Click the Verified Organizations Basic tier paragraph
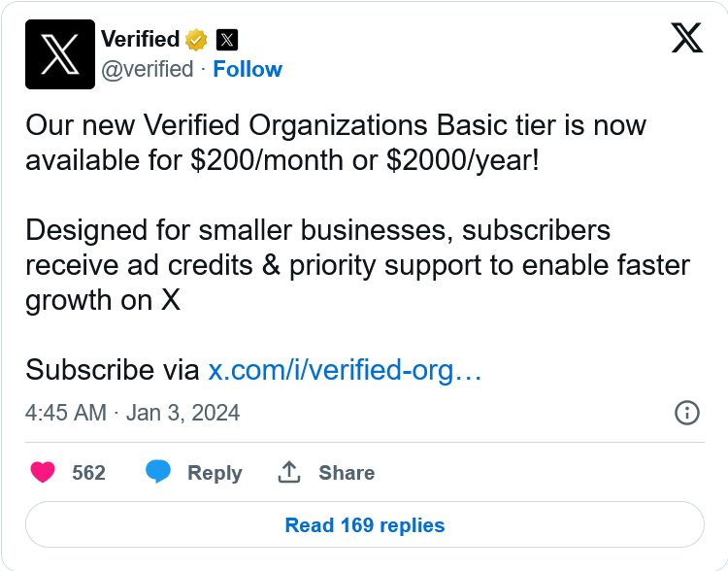Viewport: 728px width, 571px height. click(x=335, y=143)
